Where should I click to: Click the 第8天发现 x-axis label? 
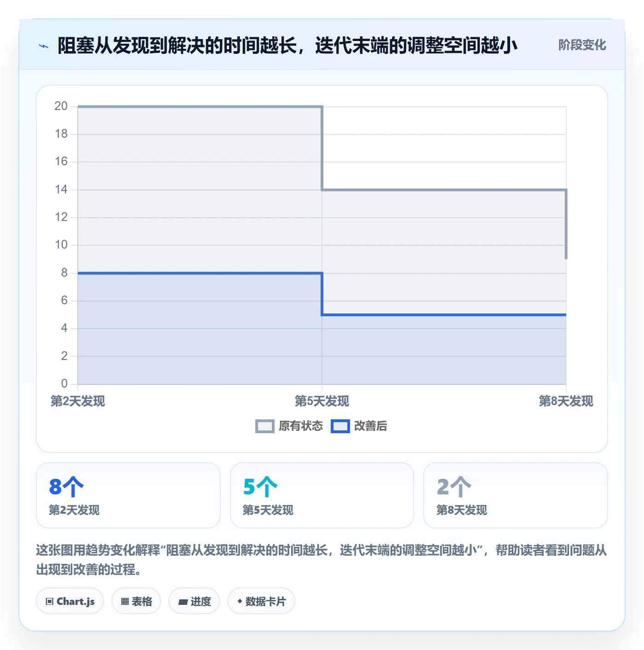coord(566,401)
